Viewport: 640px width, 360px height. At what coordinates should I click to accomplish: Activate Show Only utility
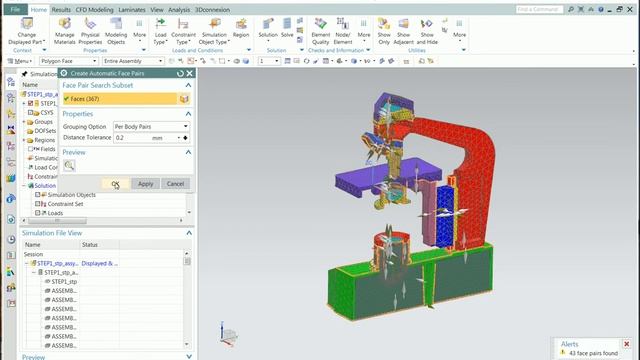[384, 31]
